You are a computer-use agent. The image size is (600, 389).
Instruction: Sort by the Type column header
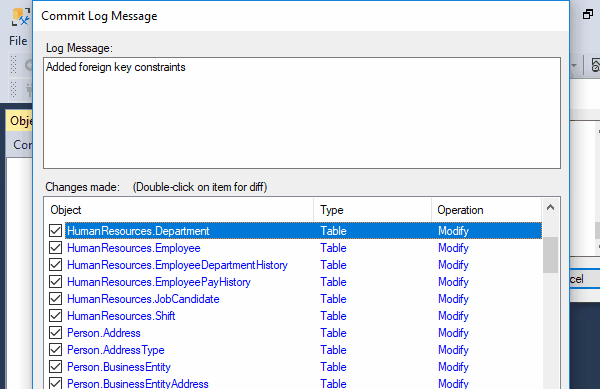(x=372, y=210)
